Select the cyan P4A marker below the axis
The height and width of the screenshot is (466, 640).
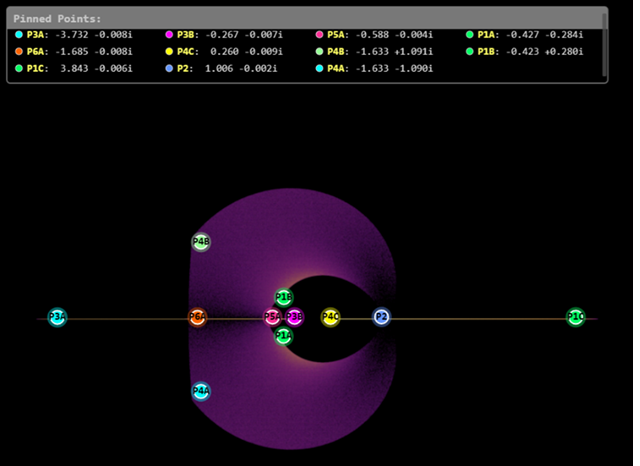(x=201, y=391)
